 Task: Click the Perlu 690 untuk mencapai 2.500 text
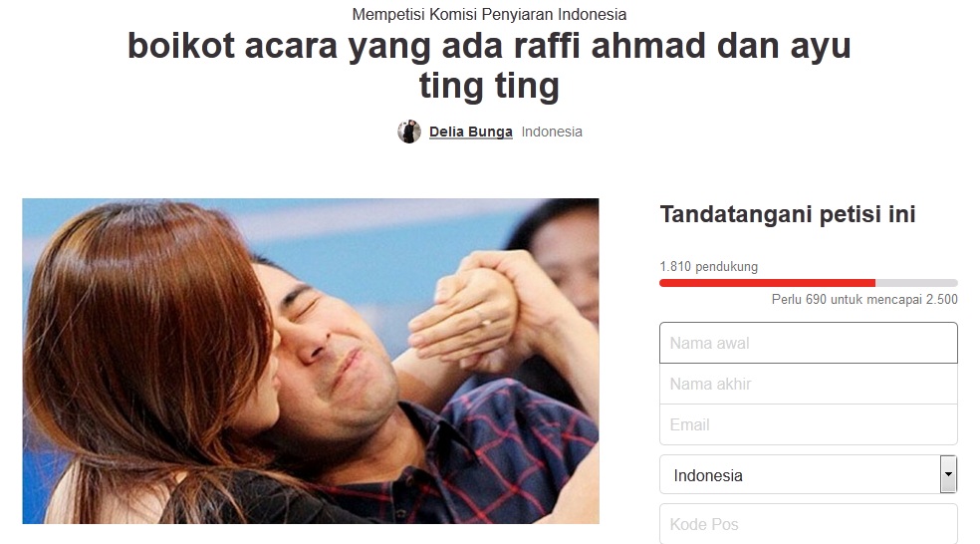coord(864,300)
